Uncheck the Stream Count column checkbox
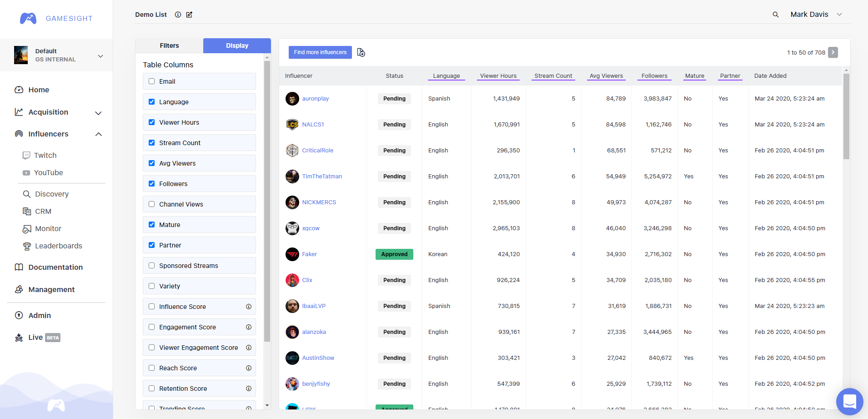This screenshot has height=419, width=868. pos(152,143)
